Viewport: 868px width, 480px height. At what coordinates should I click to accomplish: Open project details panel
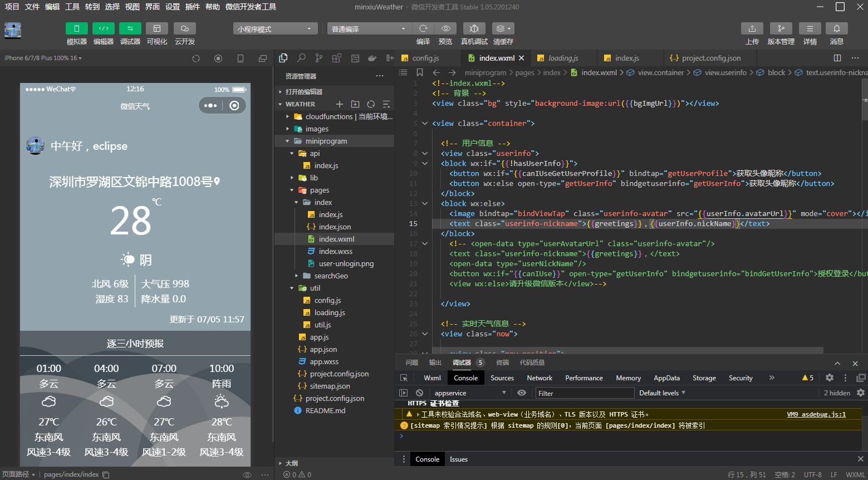click(x=810, y=28)
